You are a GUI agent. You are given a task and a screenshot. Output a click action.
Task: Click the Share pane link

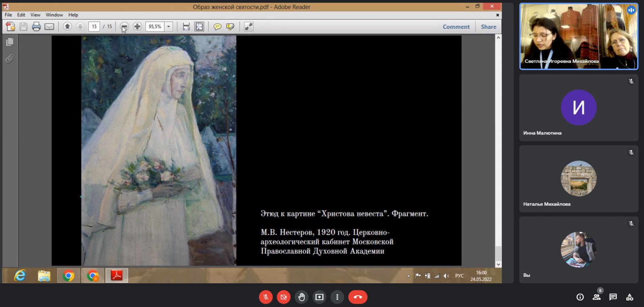[488, 27]
